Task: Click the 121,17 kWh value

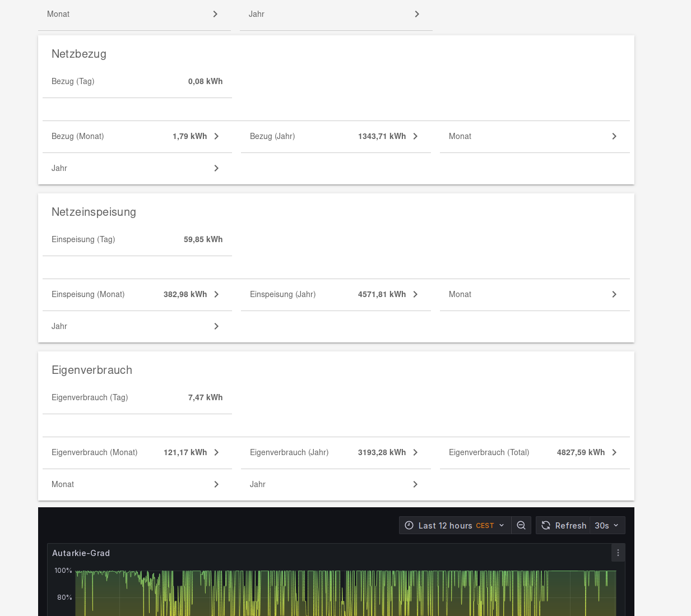Action: (185, 452)
